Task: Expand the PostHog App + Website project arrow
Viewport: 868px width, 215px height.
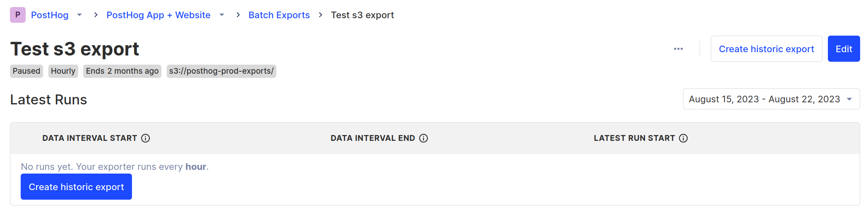Action: [222, 15]
